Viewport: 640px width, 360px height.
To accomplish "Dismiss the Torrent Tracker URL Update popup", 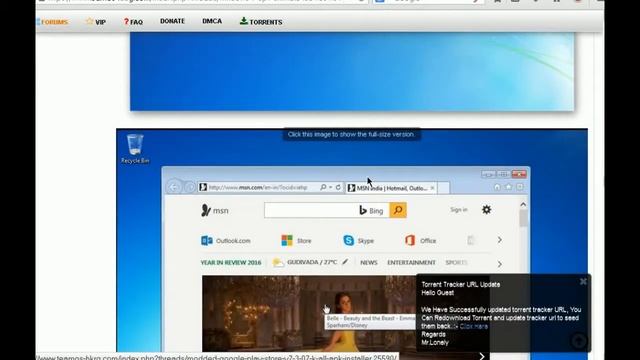I will coord(583,281).
